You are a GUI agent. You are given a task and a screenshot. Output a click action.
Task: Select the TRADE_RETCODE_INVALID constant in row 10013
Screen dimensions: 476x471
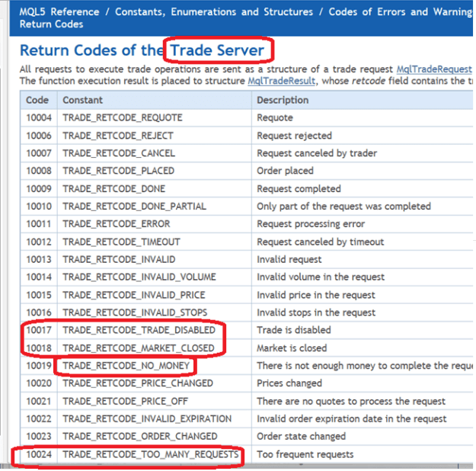point(119,259)
